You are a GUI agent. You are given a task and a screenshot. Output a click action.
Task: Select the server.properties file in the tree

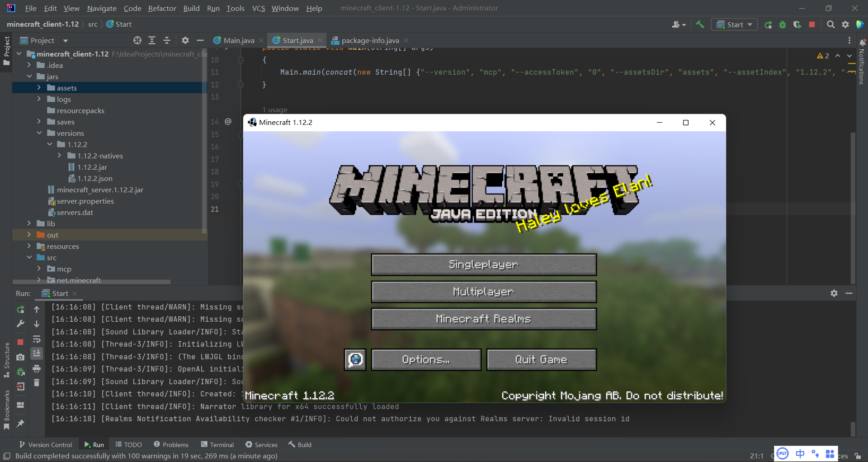pos(85,201)
